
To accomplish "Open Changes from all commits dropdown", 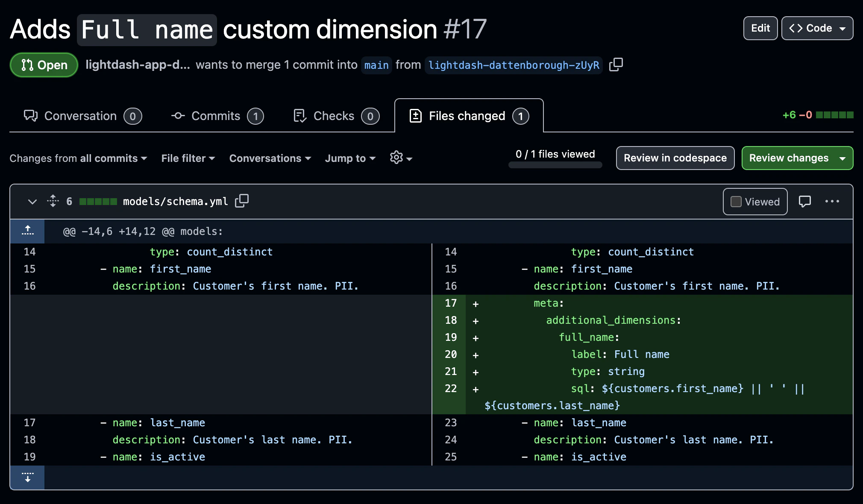I will (78, 158).
